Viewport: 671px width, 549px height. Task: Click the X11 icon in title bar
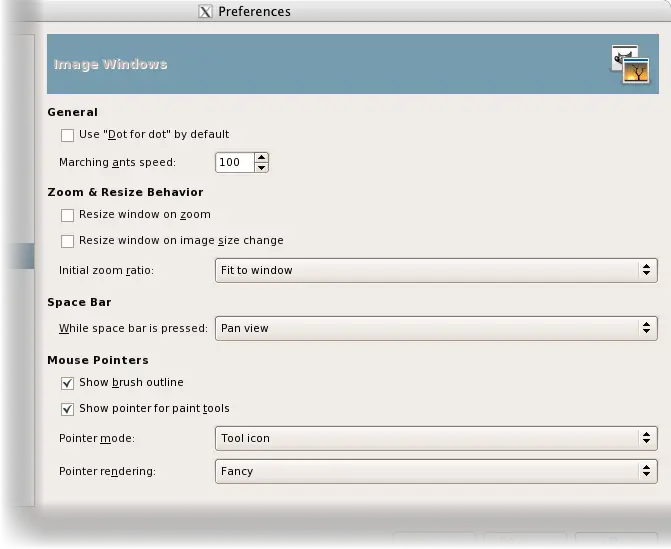[x=206, y=12]
